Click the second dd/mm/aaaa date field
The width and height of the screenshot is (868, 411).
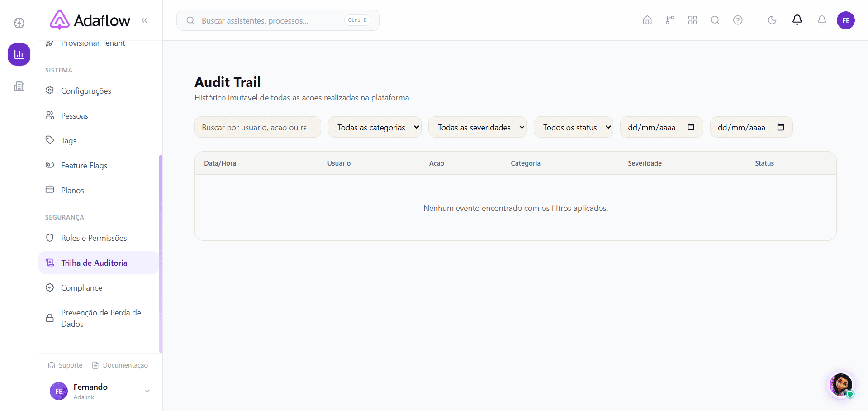click(x=751, y=127)
